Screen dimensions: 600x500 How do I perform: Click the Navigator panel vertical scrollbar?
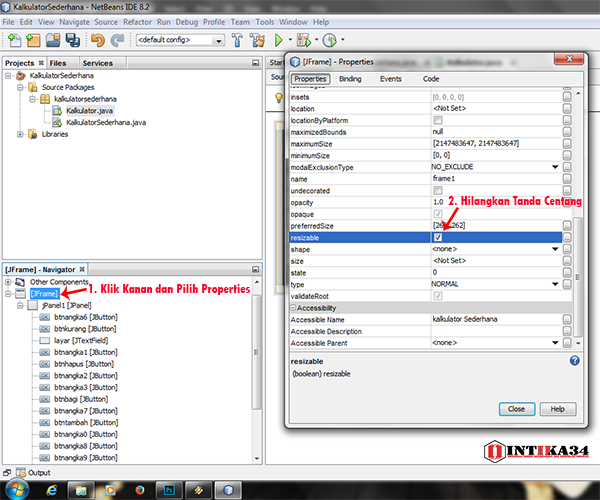[x=256, y=352]
